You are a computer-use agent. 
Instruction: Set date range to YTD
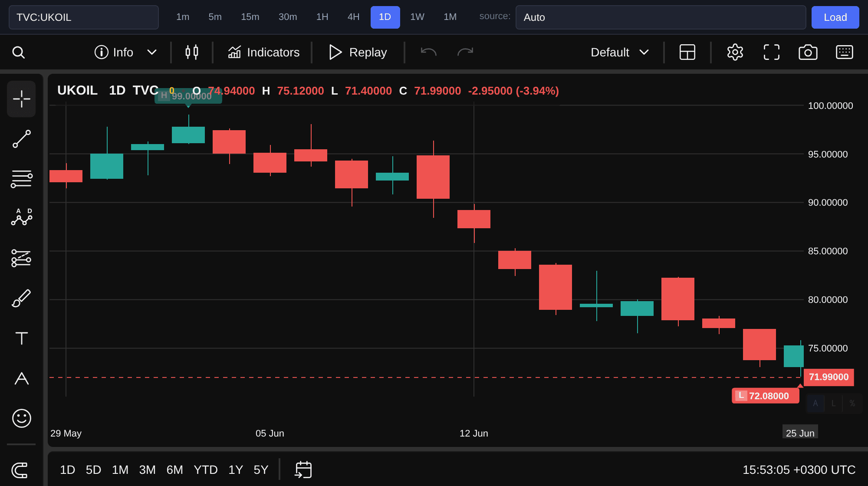pos(206,470)
